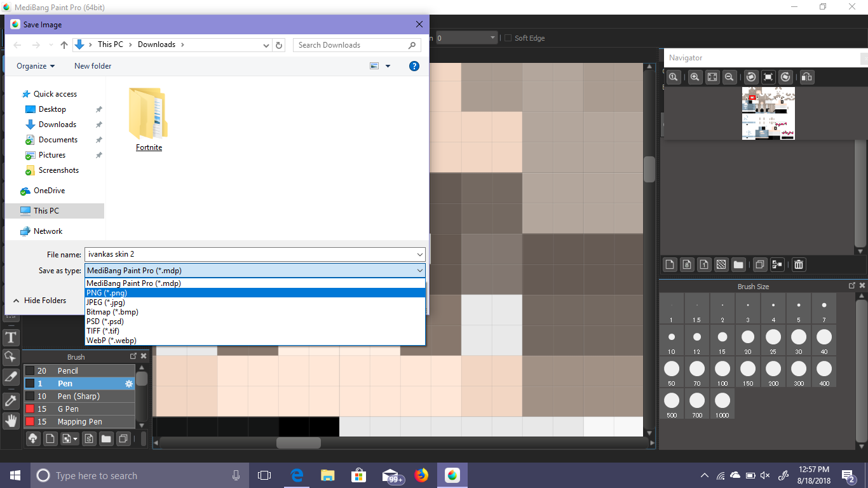Open Firefox from the taskbar
Screen dimensions: 868x488
coord(421,475)
